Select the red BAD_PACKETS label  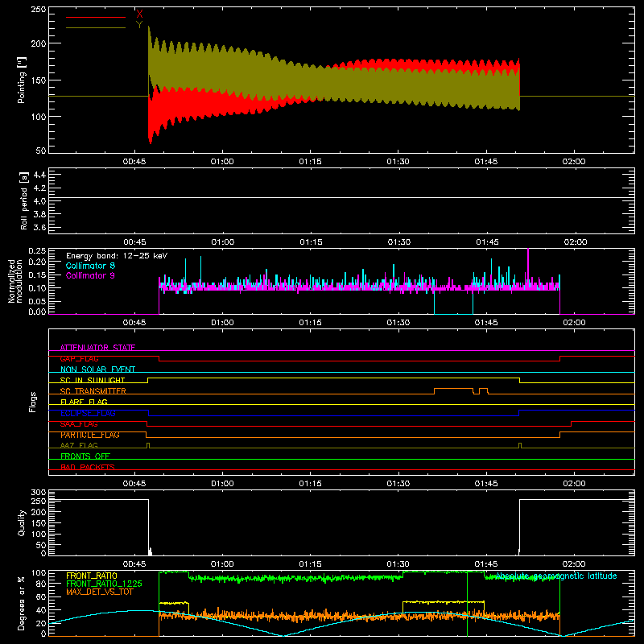point(88,467)
